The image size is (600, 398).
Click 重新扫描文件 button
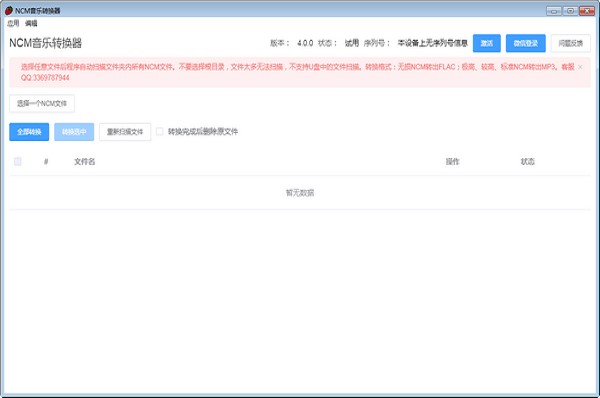pos(125,132)
